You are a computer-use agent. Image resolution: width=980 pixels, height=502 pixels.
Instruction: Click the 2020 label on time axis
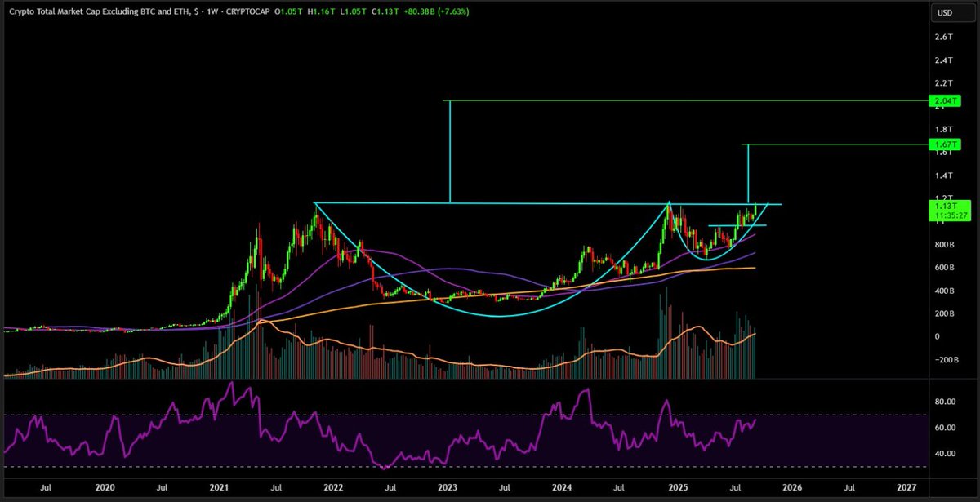coord(105,486)
